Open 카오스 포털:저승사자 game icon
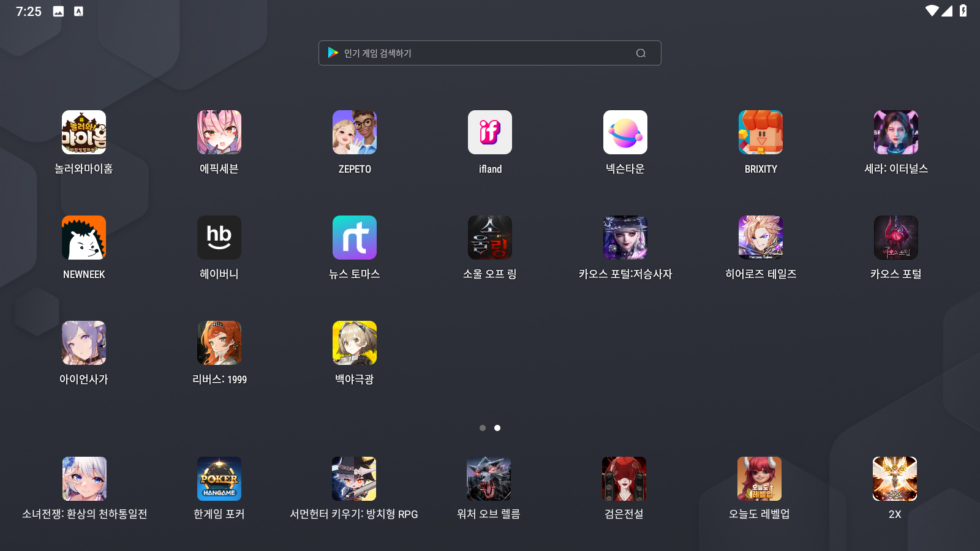This screenshot has height=551, width=980. click(x=625, y=238)
